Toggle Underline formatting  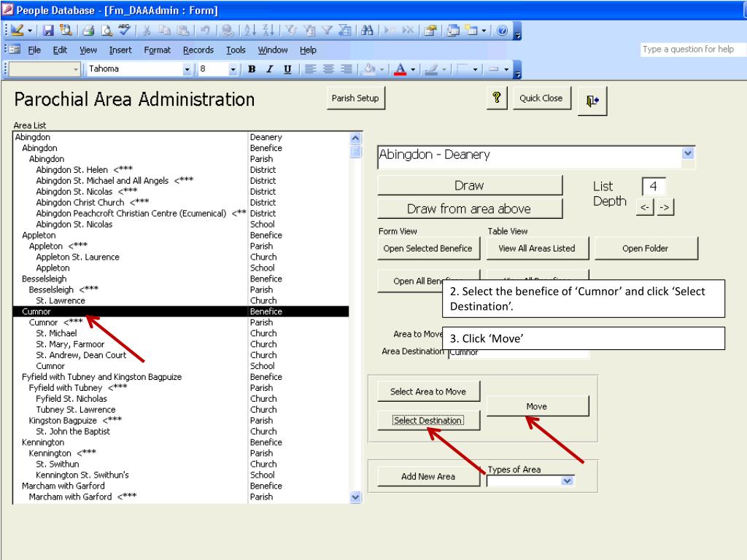tap(287, 69)
